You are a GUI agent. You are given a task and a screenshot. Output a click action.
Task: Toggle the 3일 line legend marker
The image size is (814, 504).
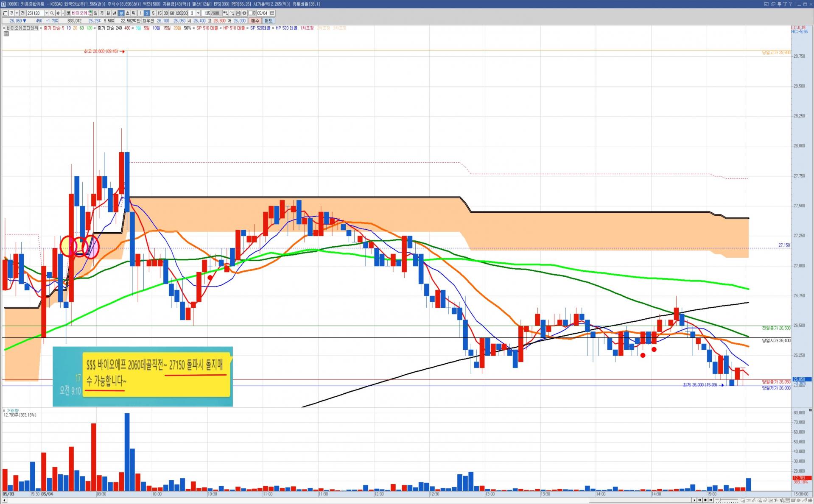point(134,28)
